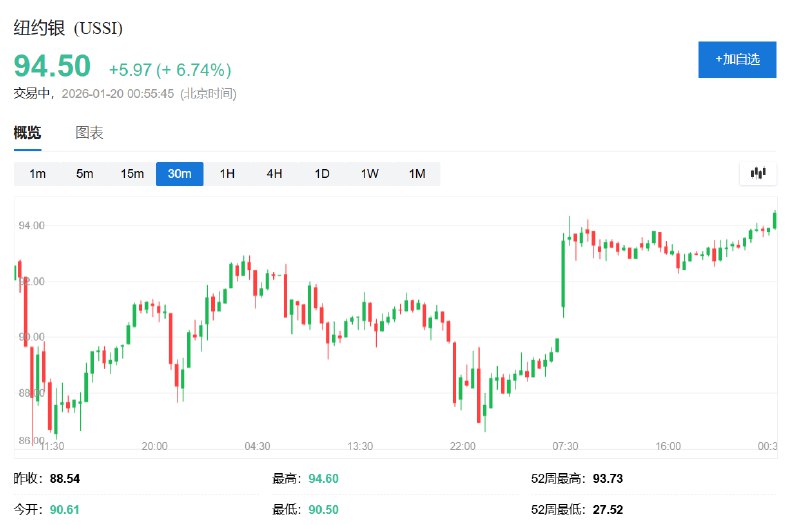Screen dimensions: 800x525
Task: Click the 纽约银 (USSI) title
Action: [68, 28]
